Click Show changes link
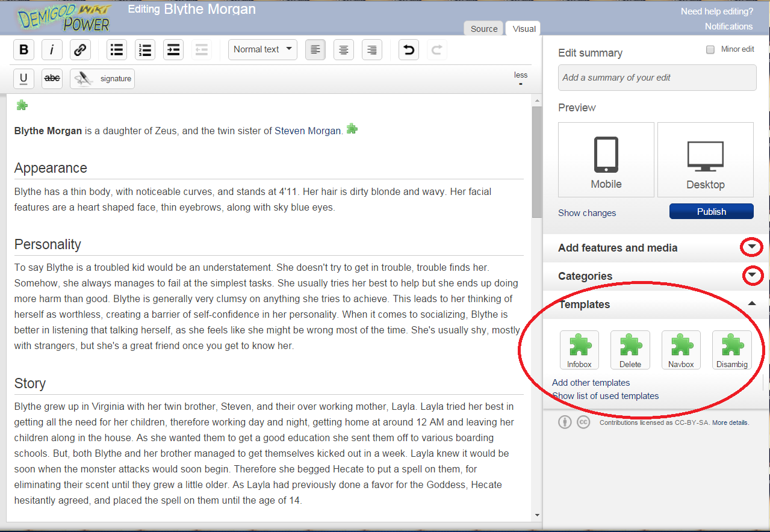The height and width of the screenshot is (532, 770). click(x=587, y=213)
